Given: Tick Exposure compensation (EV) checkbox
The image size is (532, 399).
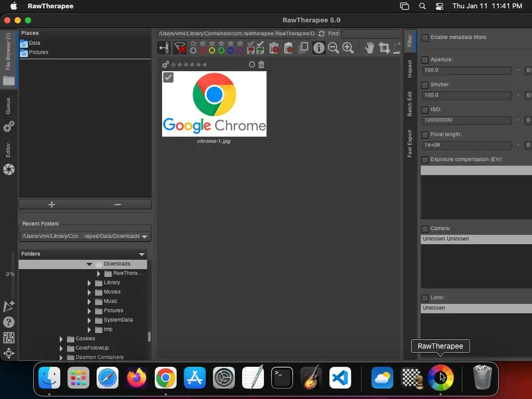Looking at the screenshot, I should (425, 159).
